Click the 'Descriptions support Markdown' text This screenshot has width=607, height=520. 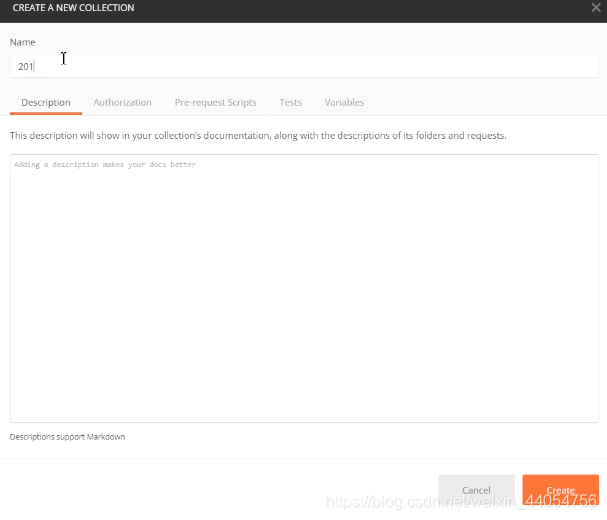click(x=67, y=437)
